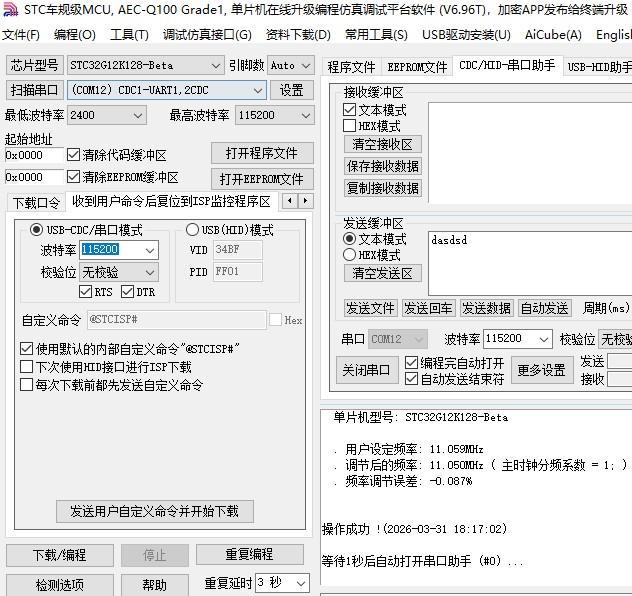Viewport: 632px width, 596px height.
Task: Open the 文件(F) menu
Action: [x=21, y=35]
